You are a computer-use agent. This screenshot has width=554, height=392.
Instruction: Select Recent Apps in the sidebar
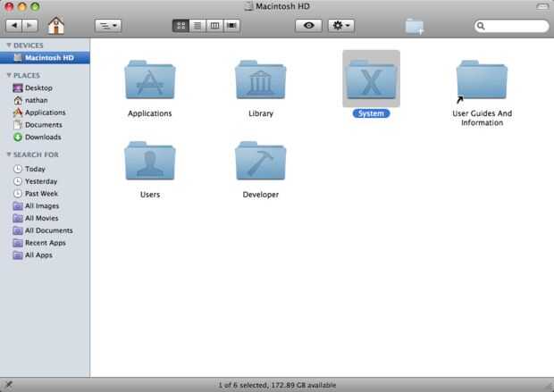pos(45,243)
